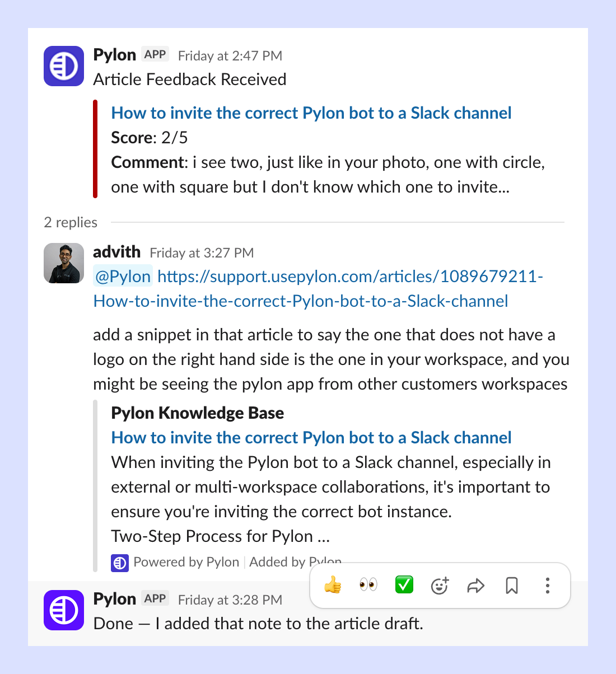Click Pylon avatar on the 3:28 PM message
This screenshot has width=616, height=674.
64,610
